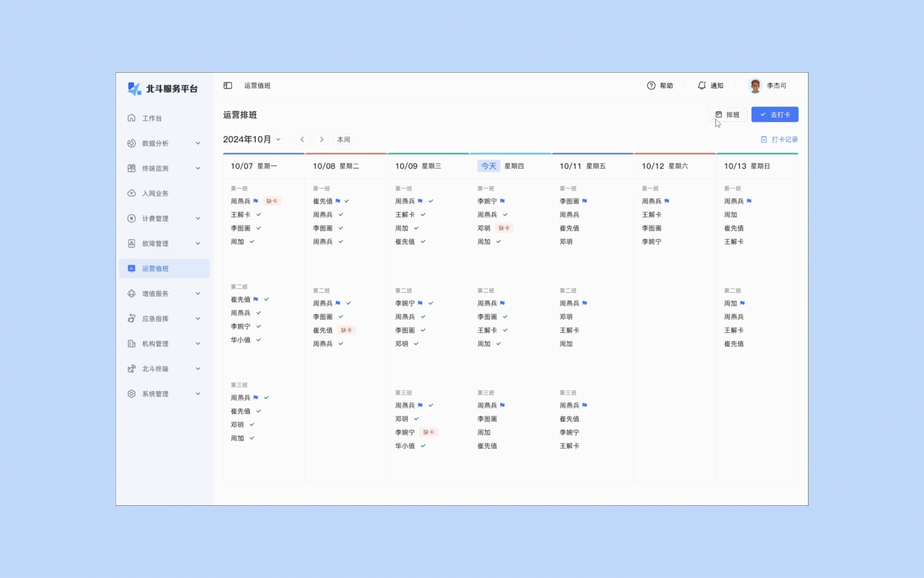Click the 北斗服务平台 logo icon
This screenshot has width=924, height=578.
point(134,89)
